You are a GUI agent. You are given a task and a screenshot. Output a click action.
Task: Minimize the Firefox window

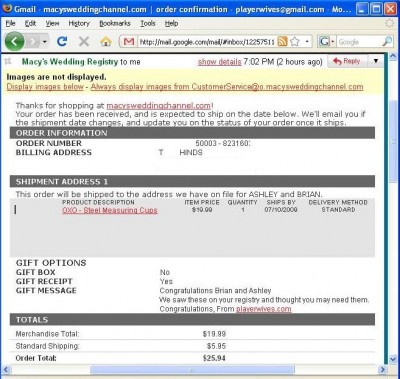tap(362, 9)
